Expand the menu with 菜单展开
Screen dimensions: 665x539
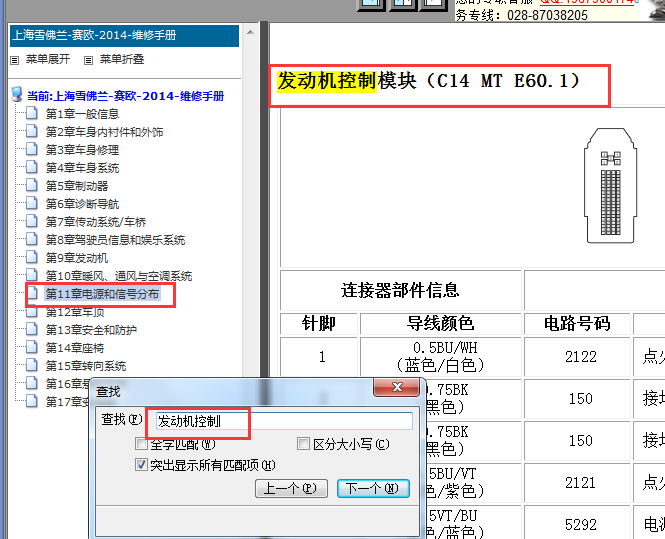point(48,59)
